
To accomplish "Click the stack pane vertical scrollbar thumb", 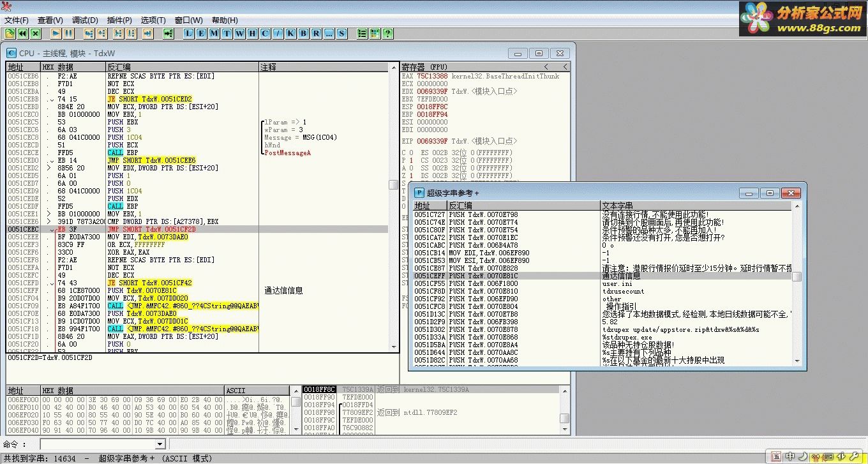I will tap(564, 418).
